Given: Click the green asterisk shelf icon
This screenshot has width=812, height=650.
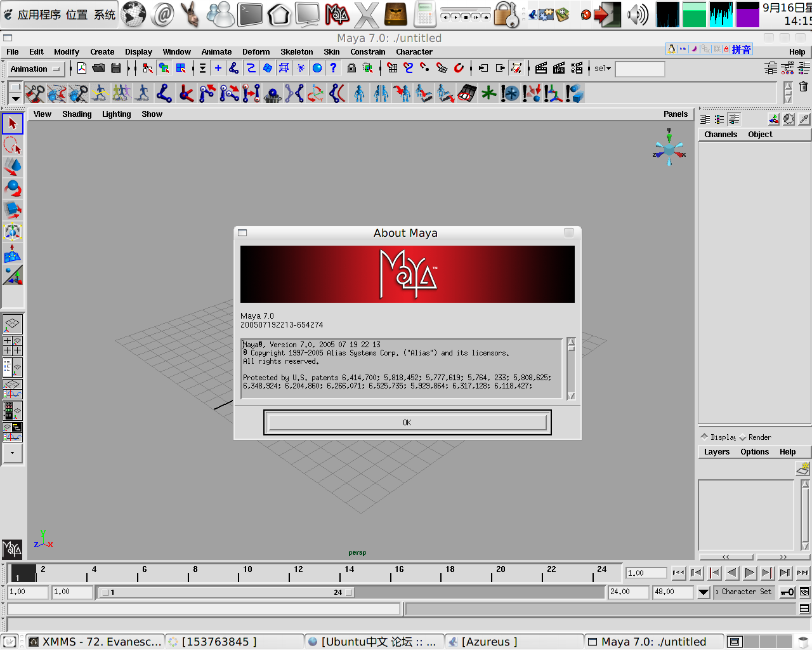Looking at the screenshot, I should [488, 93].
